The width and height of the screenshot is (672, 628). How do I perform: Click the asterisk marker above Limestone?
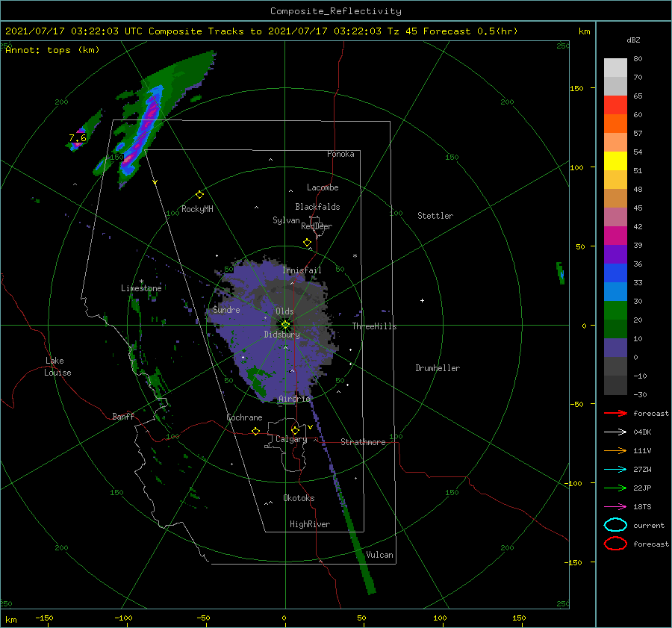point(141,282)
